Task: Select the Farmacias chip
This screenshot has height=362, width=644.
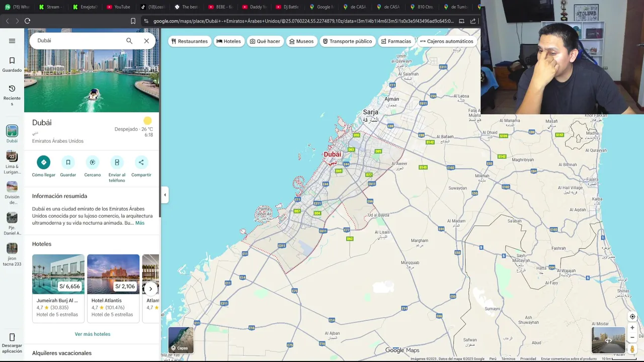Action: (x=396, y=41)
